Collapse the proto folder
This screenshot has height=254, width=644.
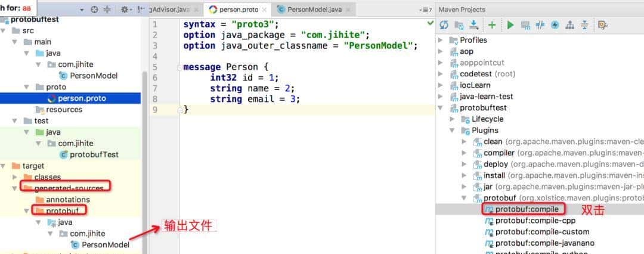pyautogui.click(x=27, y=87)
